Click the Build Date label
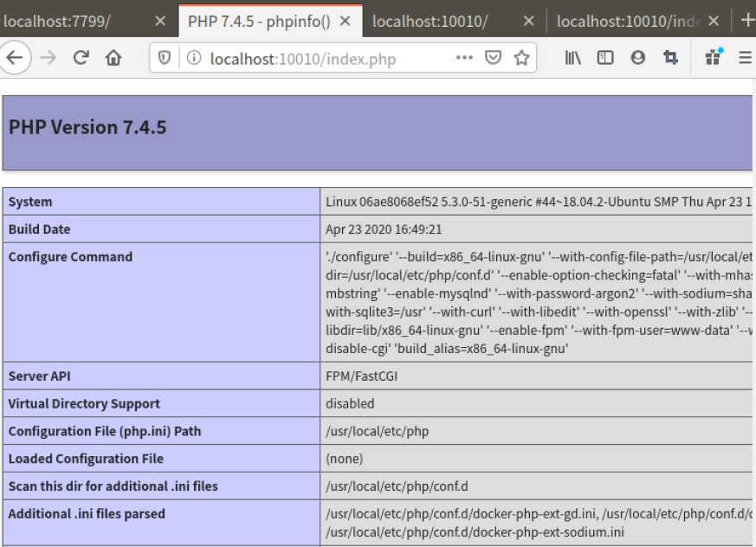Screen dimensions: 756x547 click(x=39, y=228)
